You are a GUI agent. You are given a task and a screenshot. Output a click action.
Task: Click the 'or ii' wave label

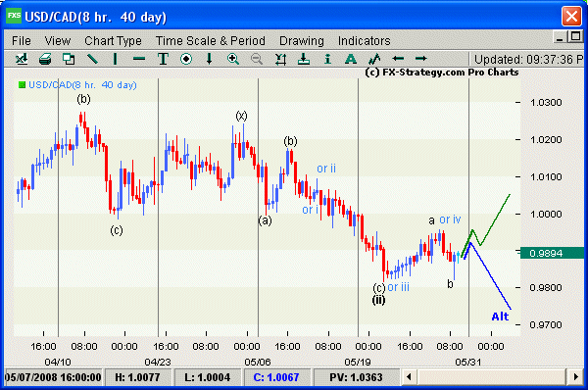(x=326, y=169)
